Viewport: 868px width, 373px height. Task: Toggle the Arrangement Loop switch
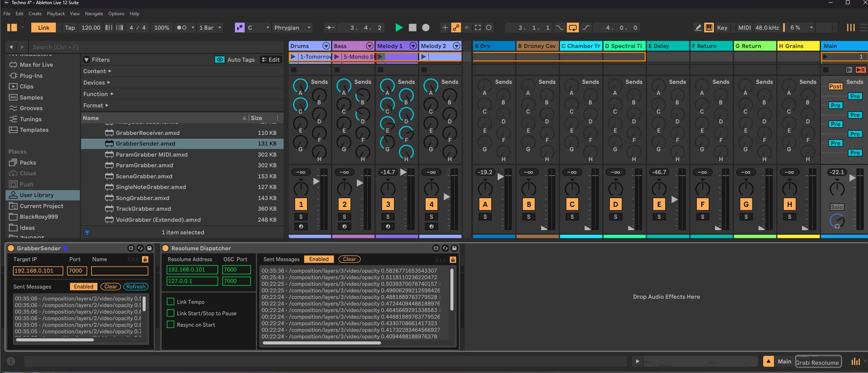[573, 28]
